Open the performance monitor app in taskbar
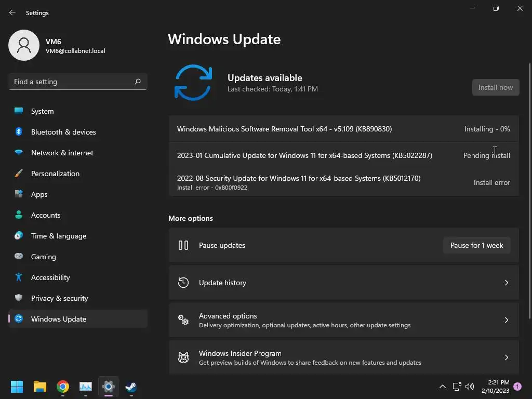 (x=86, y=387)
